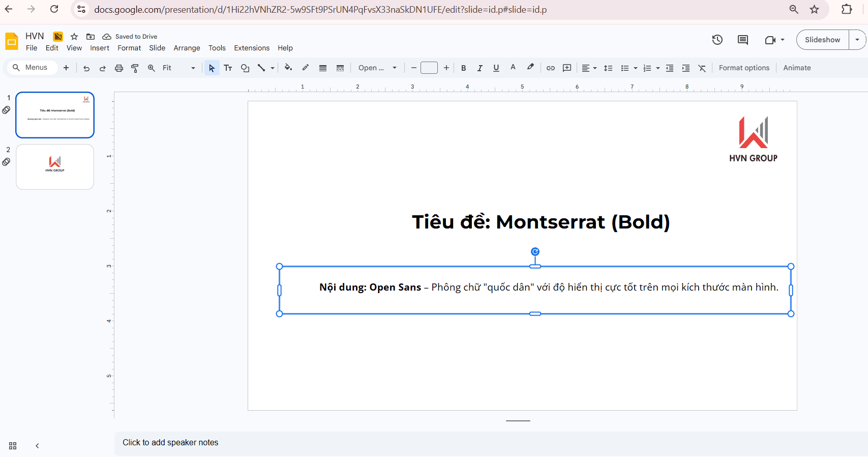
Task: Click Saved to Drive status
Action: 130,36
